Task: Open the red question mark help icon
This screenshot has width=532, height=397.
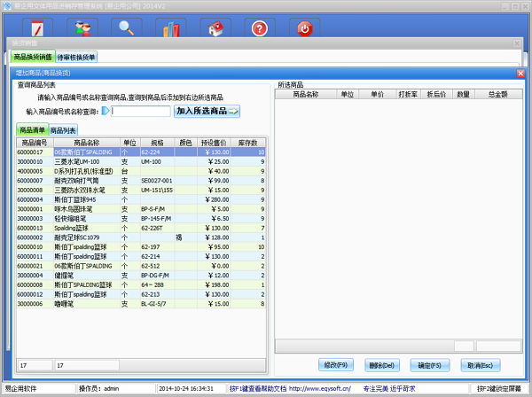Action: point(260,28)
